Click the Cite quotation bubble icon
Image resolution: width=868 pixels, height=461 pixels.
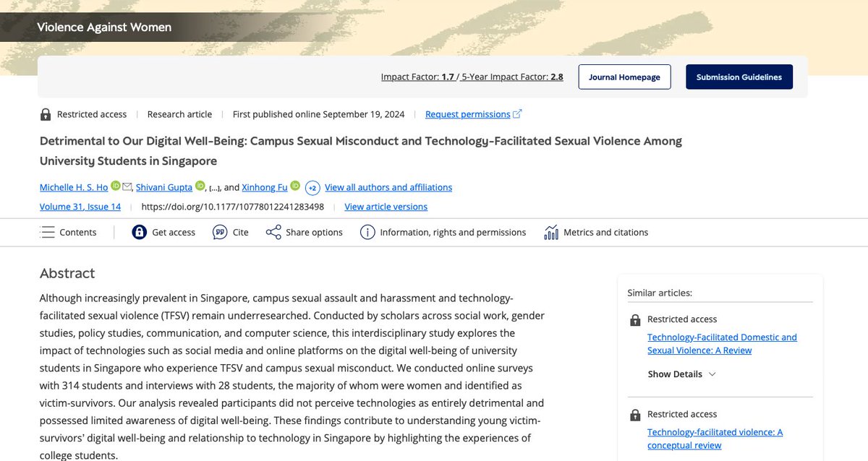(220, 232)
